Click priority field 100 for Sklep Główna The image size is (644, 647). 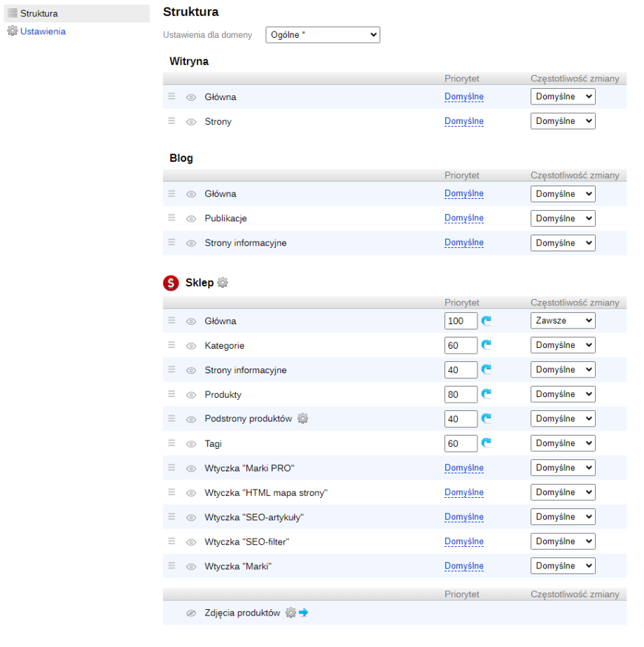point(461,321)
